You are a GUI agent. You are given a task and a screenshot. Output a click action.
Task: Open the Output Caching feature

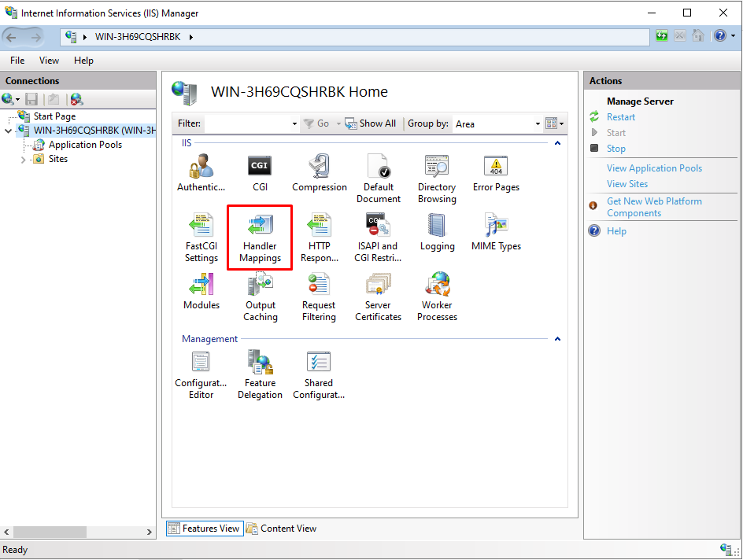click(x=261, y=297)
